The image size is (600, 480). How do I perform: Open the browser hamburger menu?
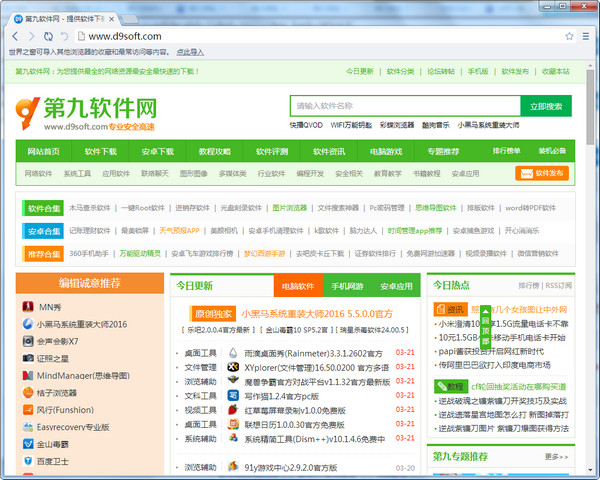(x=586, y=36)
